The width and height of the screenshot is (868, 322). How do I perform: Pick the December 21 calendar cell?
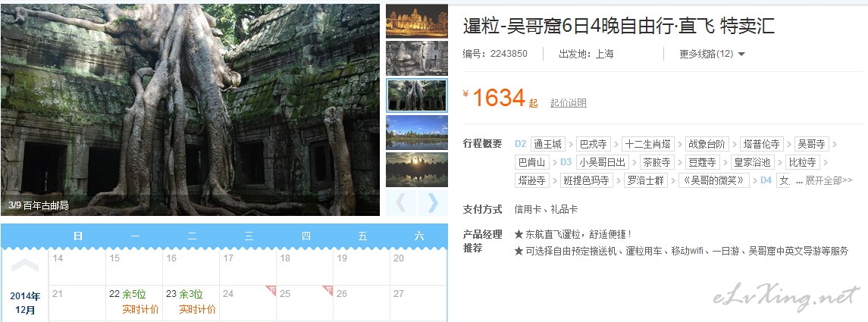click(x=77, y=302)
